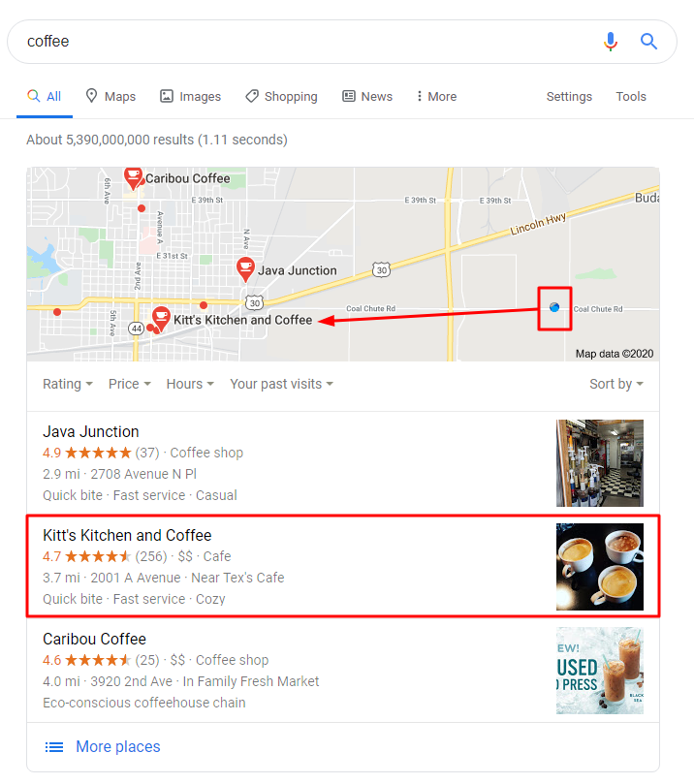Open the Hours filter dropdown

point(190,384)
